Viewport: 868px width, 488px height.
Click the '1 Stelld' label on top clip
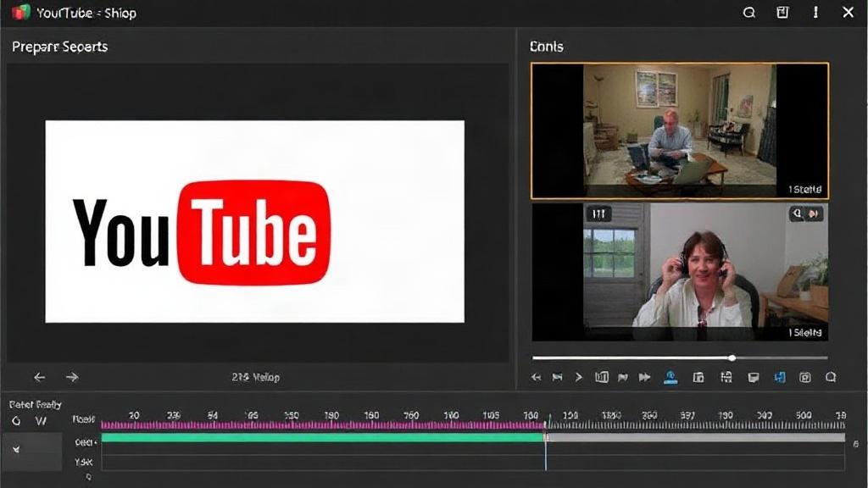805,190
